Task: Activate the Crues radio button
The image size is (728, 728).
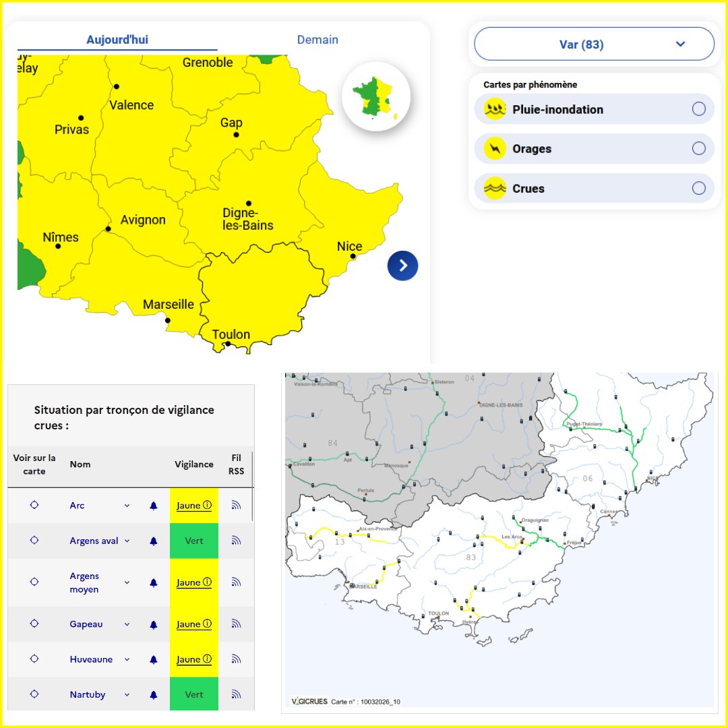Action: point(698,188)
